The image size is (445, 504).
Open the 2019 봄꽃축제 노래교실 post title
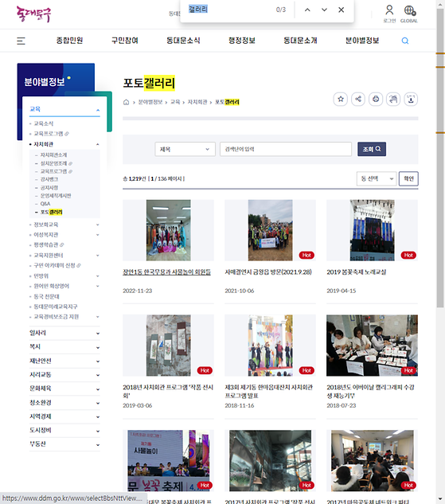pyautogui.click(x=357, y=272)
